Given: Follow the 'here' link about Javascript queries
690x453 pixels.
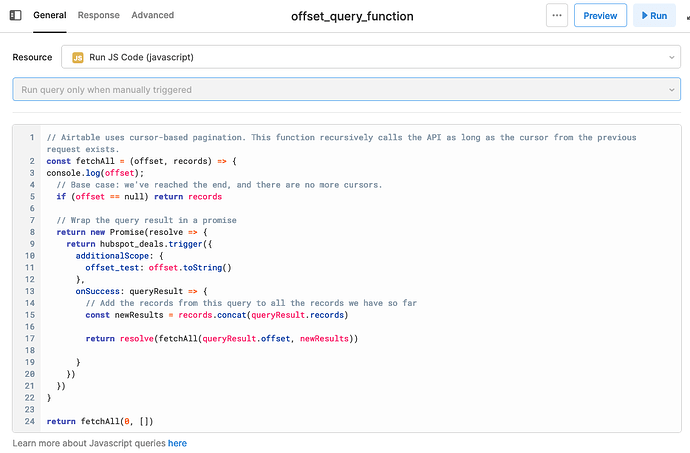Looking at the screenshot, I should [177, 443].
